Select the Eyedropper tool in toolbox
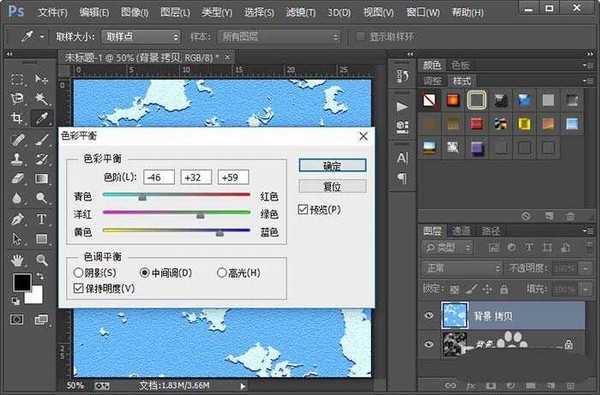This screenshot has height=395, width=600. pyautogui.click(x=41, y=118)
